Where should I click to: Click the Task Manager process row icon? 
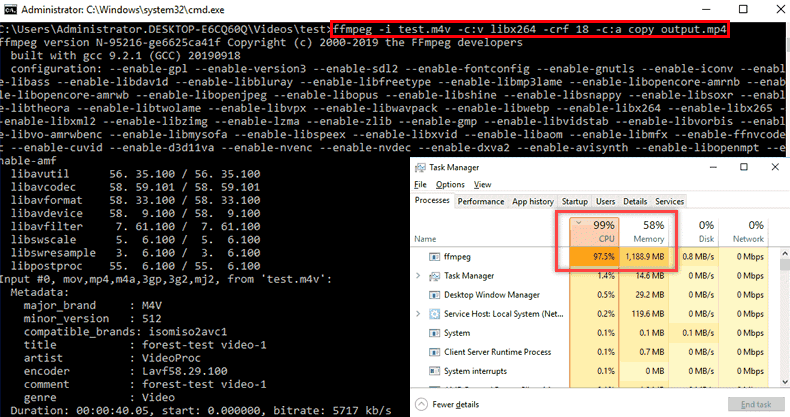[434, 276]
